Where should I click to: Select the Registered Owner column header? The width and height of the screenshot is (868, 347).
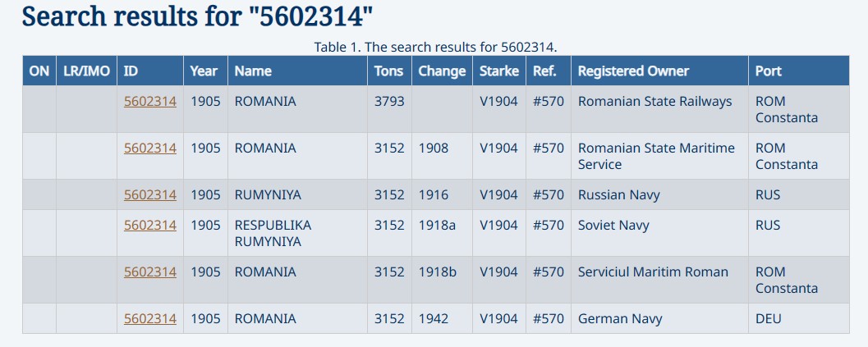[x=633, y=71]
